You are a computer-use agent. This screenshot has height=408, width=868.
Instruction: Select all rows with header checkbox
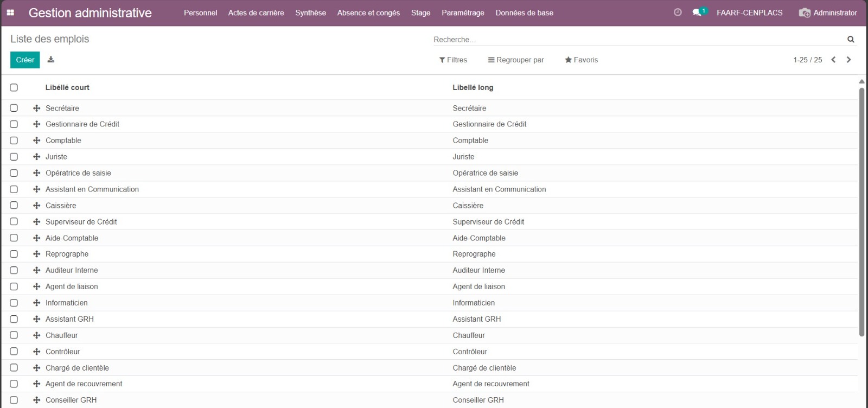click(x=14, y=87)
